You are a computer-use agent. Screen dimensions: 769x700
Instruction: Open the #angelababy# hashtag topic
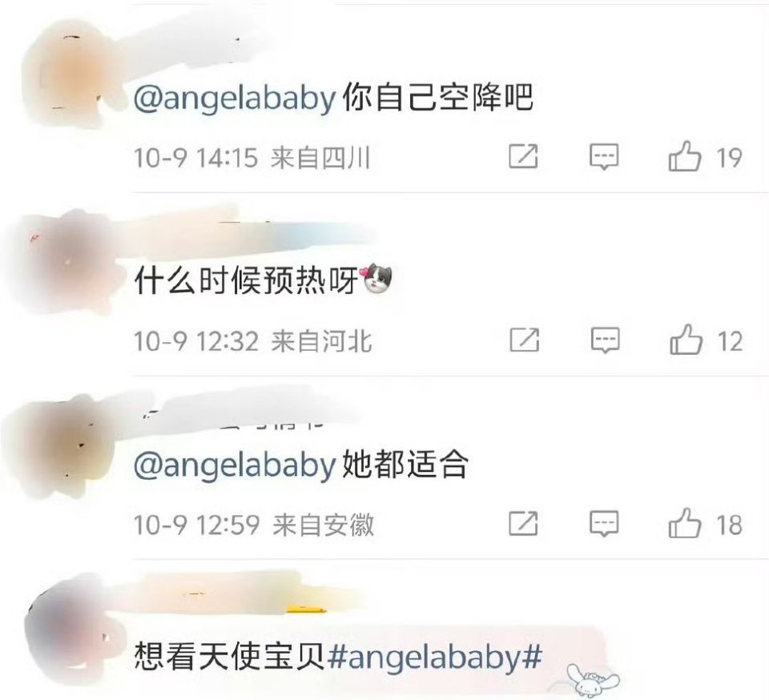click(434, 657)
